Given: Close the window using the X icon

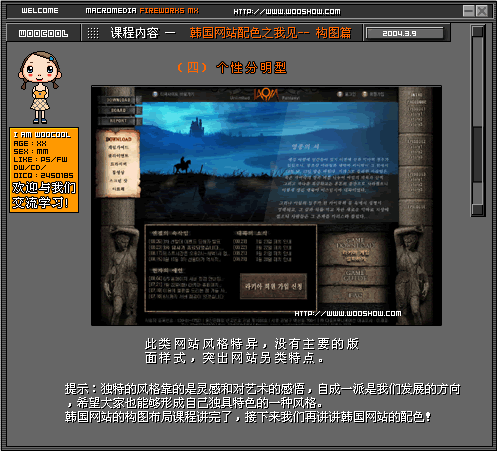Looking at the screenshot, I should [x=482, y=11].
